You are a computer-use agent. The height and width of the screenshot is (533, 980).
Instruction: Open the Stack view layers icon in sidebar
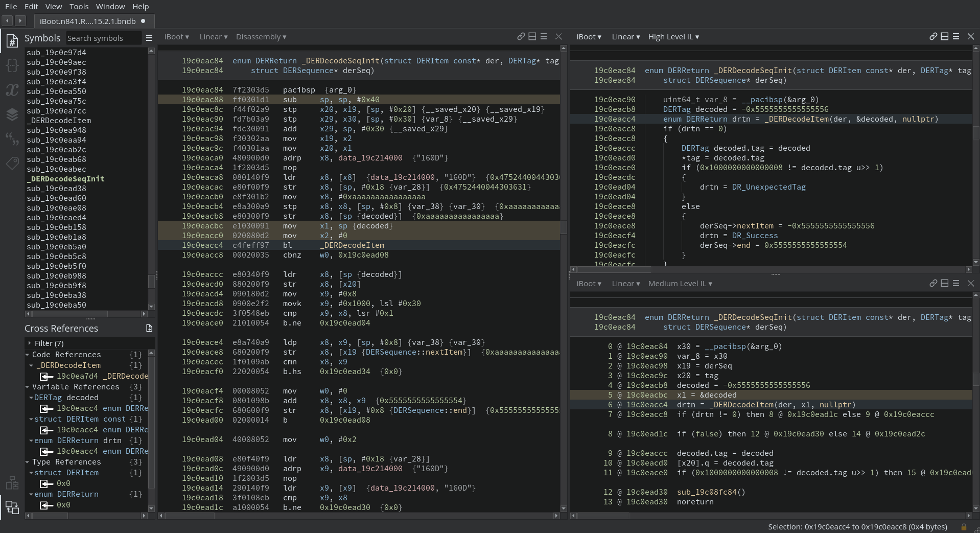pos(12,114)
